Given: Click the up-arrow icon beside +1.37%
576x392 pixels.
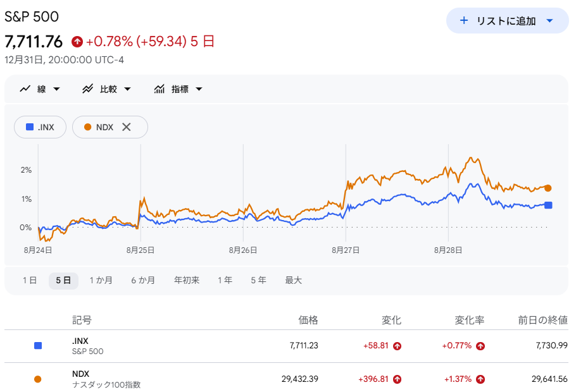Looking at the screenshot, I should pyautogui.click(x=480, y=379).
